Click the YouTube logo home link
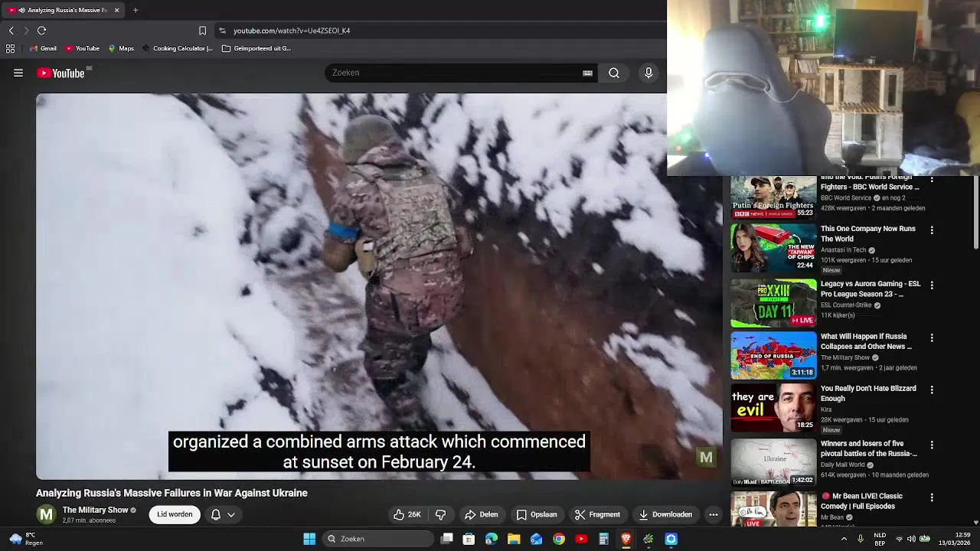 point(60,73)
